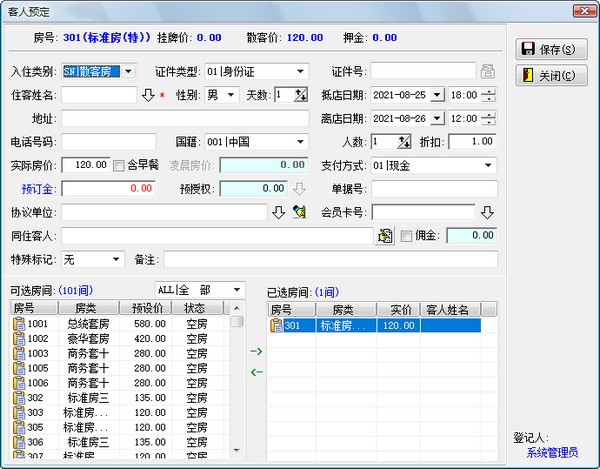The width and height of the screenshot is (600, 469).
Task: Click the member card lookup arrow
Action: point(487,212)
